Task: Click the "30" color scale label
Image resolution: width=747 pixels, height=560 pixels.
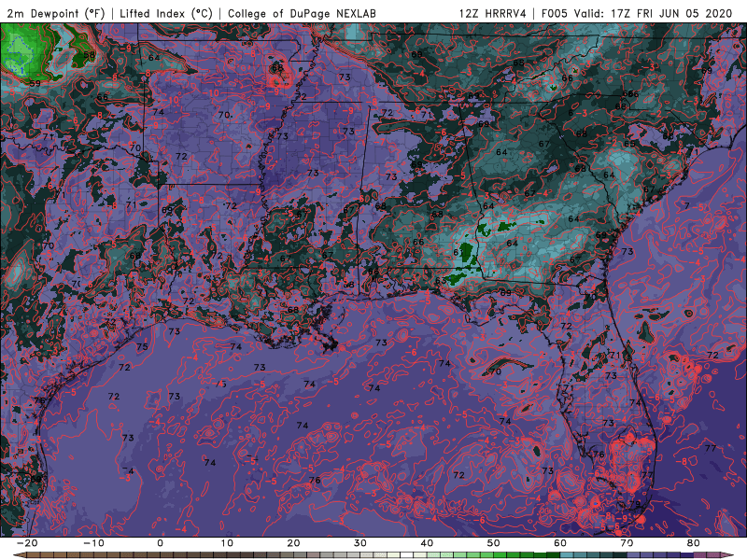Action: click(360, 543)
